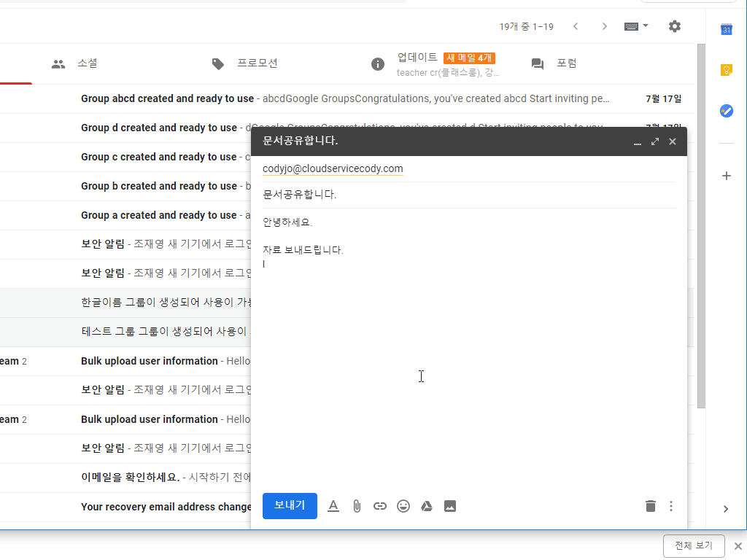
Task: Open email Group c created and ready
Action: [x=125, y=157]
